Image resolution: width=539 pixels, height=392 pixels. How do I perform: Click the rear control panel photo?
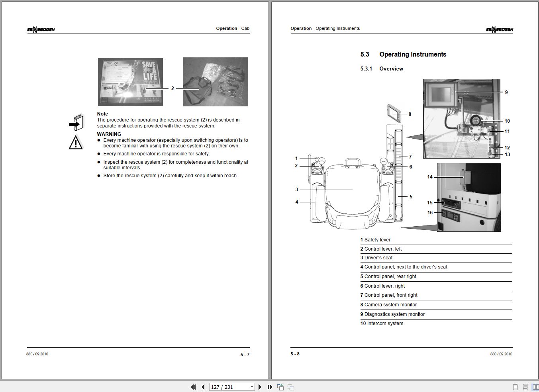(469, 197)
